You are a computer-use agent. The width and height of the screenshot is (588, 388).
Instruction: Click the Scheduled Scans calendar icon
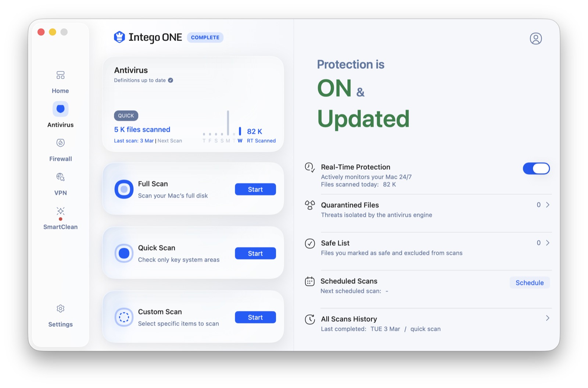[310, 281]
